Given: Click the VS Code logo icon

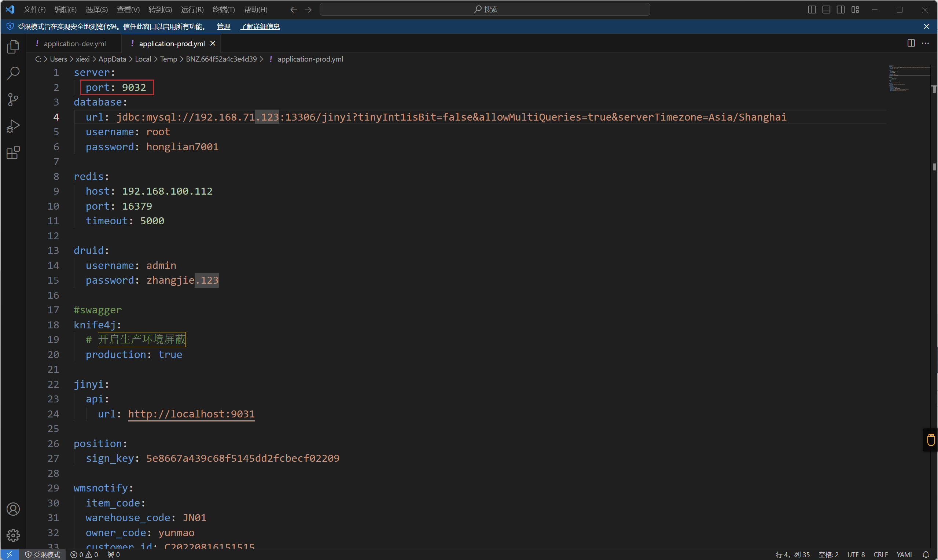Looking at the screenshot, I should pyautogui.click(x=10, y=9).
